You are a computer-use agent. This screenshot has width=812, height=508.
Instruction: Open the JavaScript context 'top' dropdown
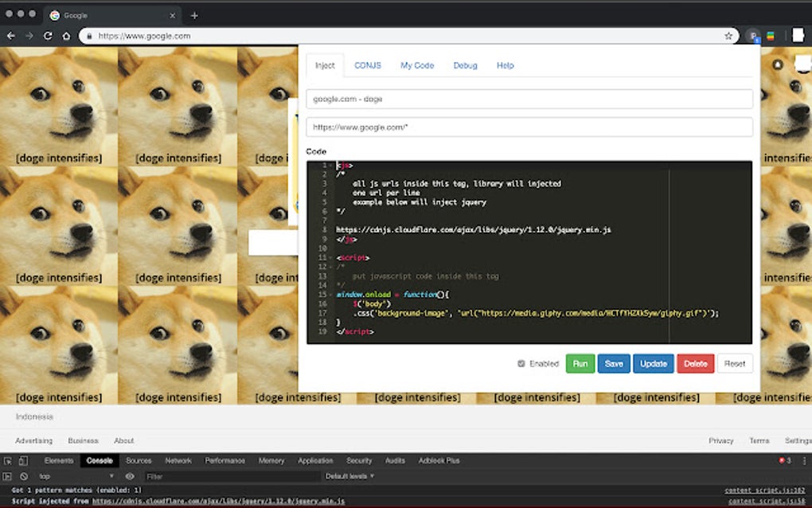coord(76,476)
